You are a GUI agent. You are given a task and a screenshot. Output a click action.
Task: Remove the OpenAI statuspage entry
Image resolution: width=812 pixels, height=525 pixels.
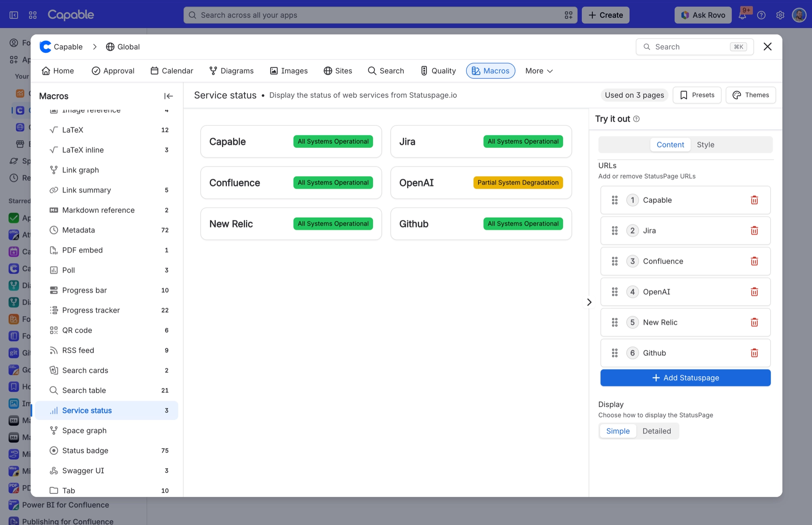(754, 292)
